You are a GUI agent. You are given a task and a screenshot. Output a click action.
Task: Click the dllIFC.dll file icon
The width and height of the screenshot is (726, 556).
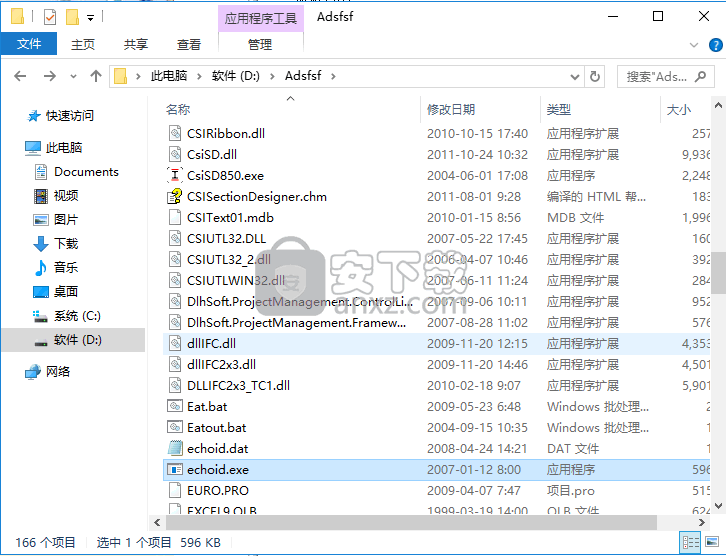(x=175, y=344)
